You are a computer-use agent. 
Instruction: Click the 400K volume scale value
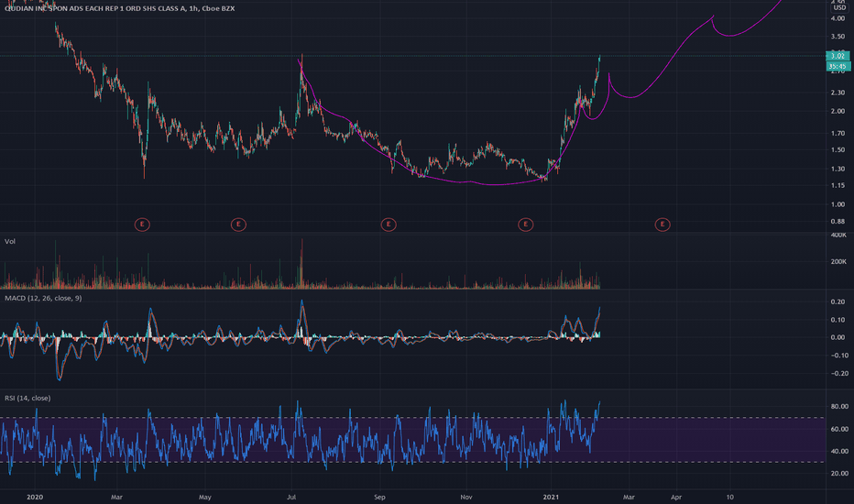pos(838,236)
